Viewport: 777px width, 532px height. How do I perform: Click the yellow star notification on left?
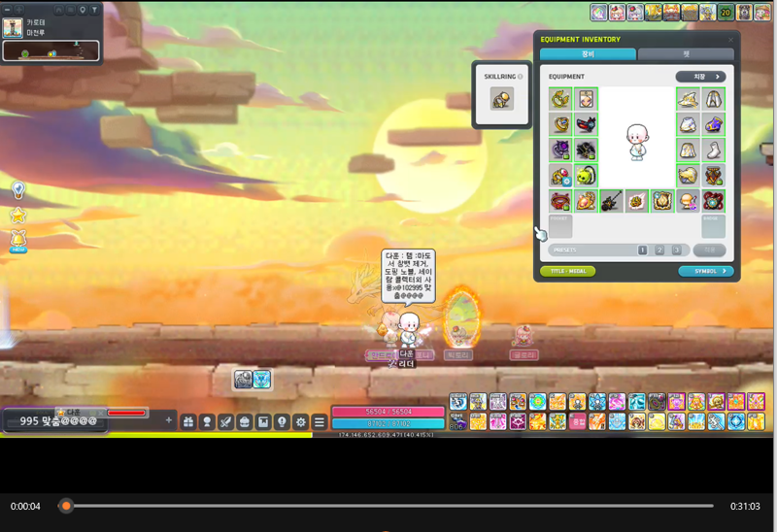(18, 216)
